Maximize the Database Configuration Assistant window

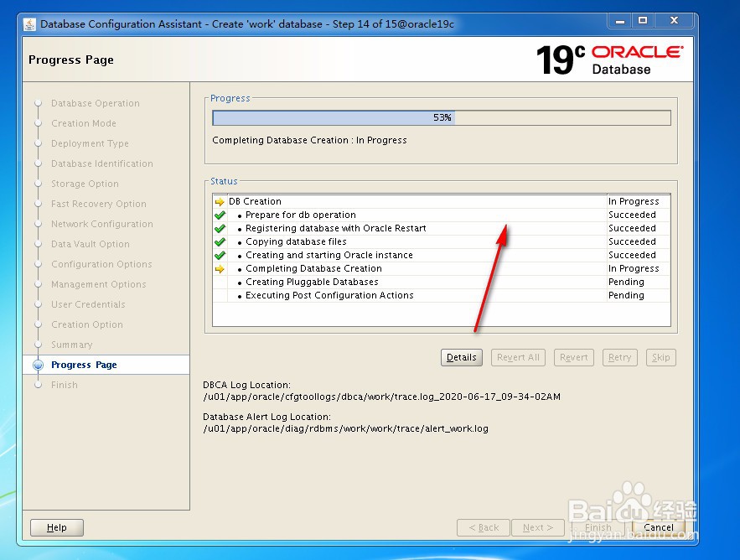coord(643,20)
